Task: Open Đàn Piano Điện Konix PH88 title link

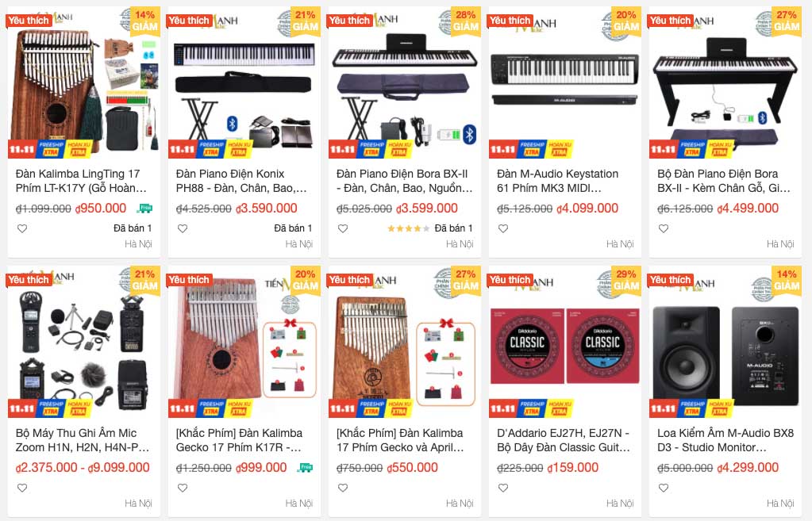Action: point(241,181)
